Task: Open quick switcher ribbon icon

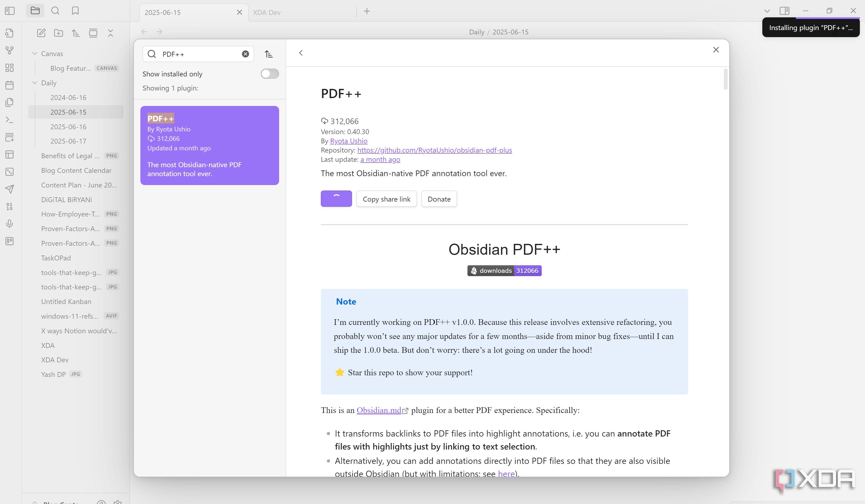Action: [x=9, y=33]
